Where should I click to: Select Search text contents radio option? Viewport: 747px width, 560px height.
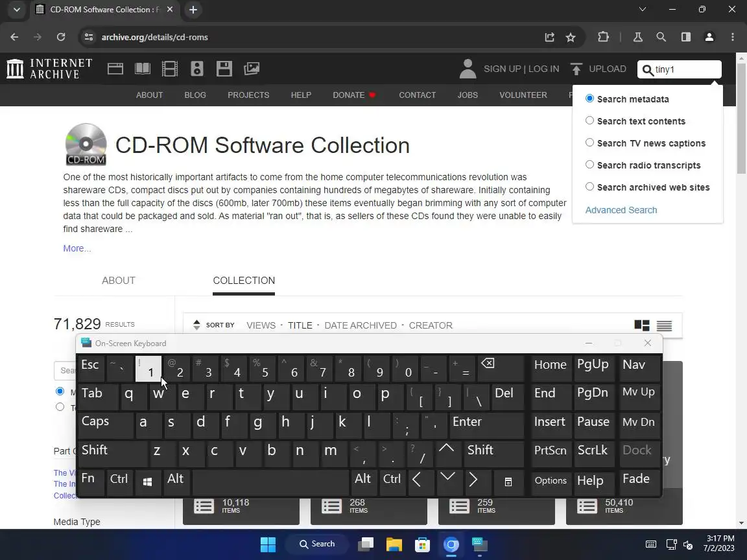tap(590, 121)
